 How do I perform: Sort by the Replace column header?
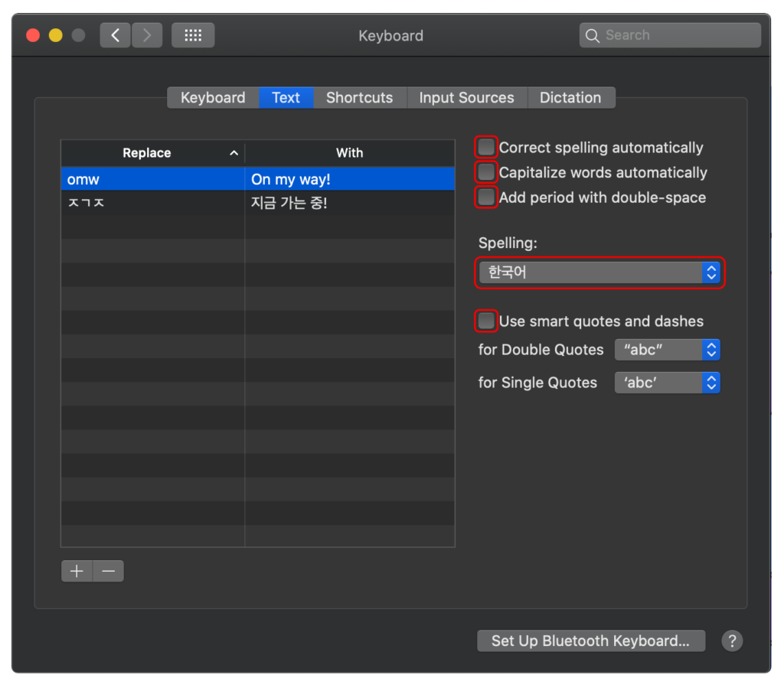[147, 153]
